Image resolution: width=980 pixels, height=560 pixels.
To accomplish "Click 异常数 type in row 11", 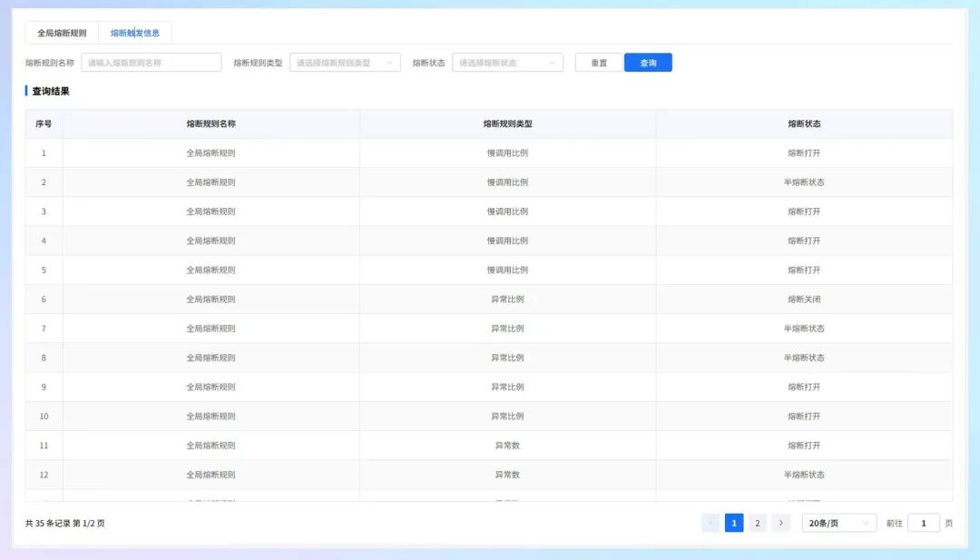I will 507,446.
